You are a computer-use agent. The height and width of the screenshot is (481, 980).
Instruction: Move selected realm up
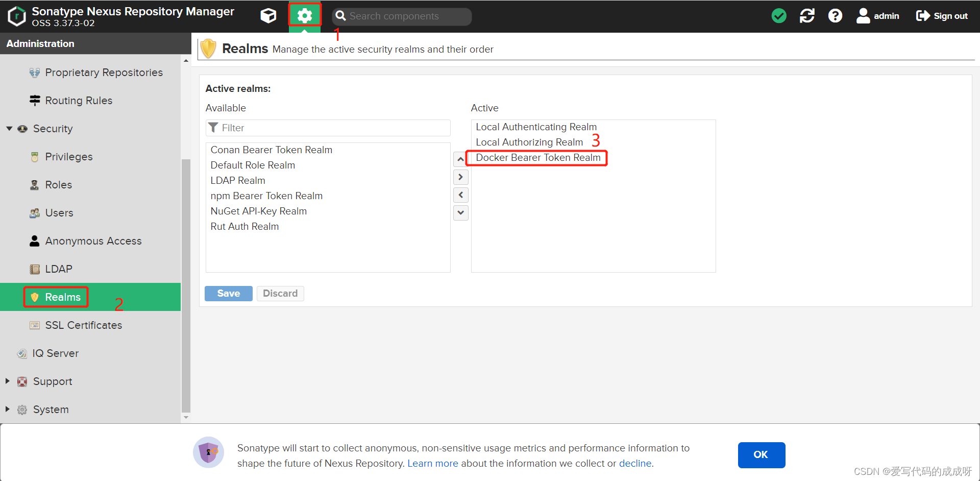pos(460,159)
